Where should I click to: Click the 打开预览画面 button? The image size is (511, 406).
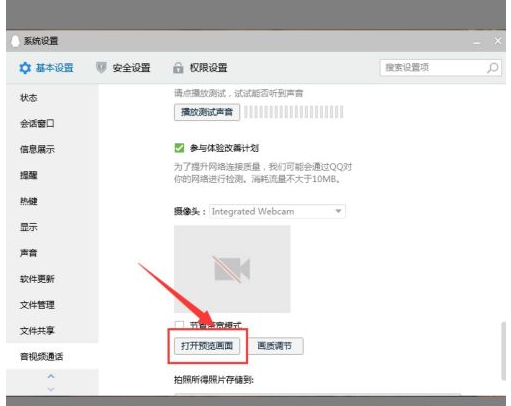click(x=207, y=346)
